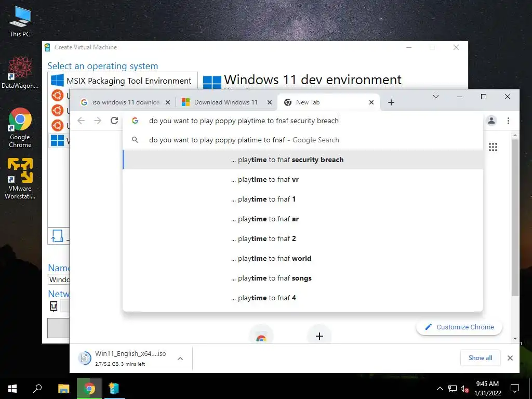Click the address bar search text
Viewport: 532px width, 399px height.
244,121
